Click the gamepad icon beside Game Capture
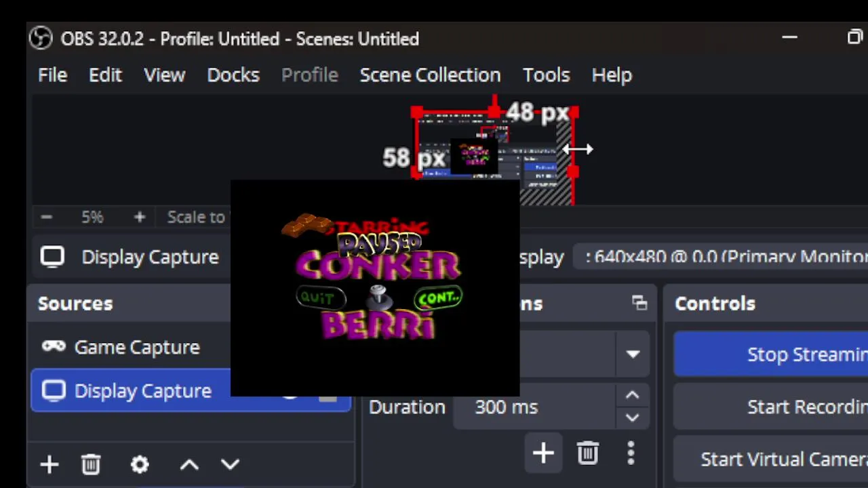The image size is (868, 488). 54,346
